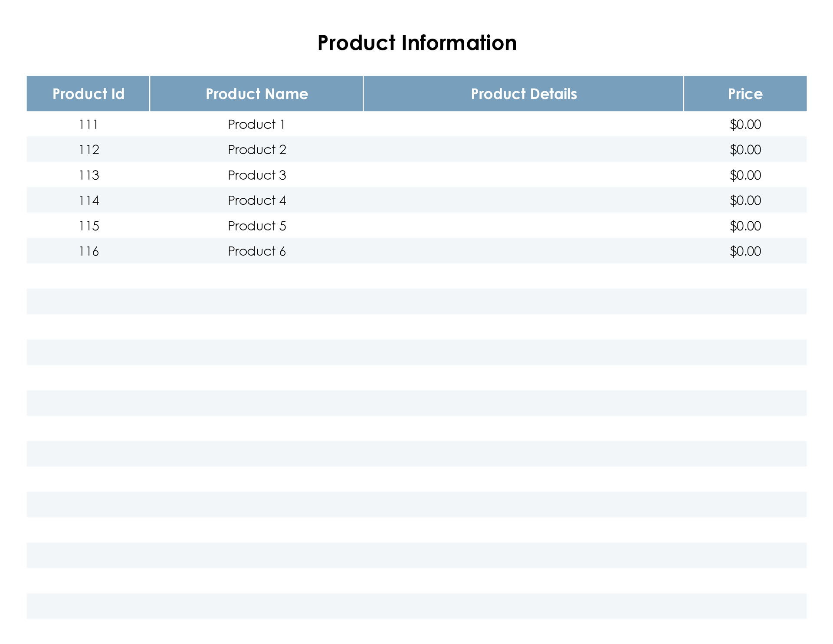Select the Price column header
833x644 pixels.
(x=745, y=94)
